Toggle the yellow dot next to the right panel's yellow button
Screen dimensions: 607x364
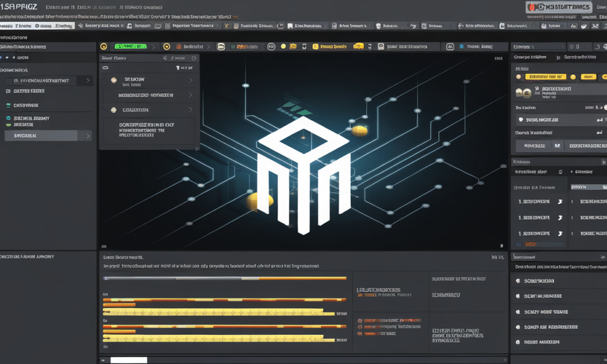(x=573, y=76)
